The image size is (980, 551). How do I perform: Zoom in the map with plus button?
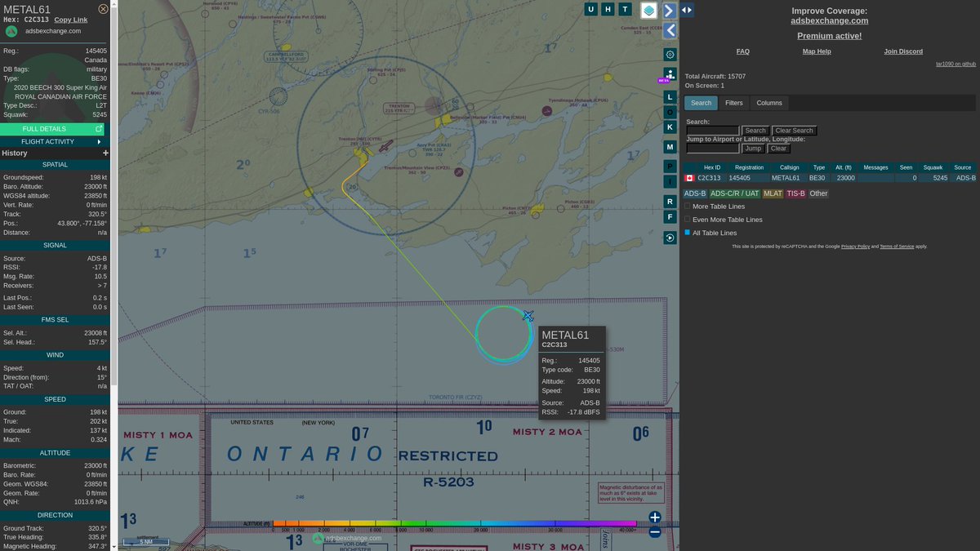(655, 518)
